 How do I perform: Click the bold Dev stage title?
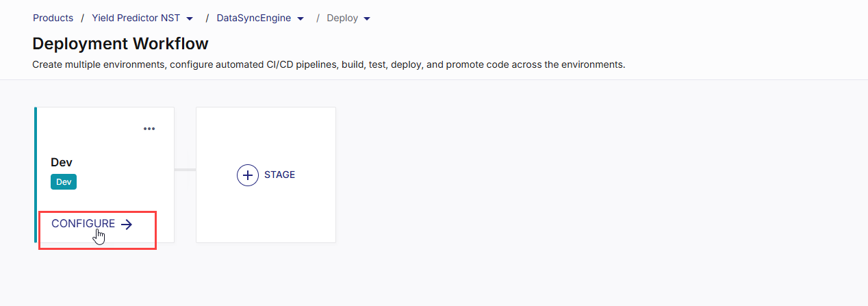point(62,162)
